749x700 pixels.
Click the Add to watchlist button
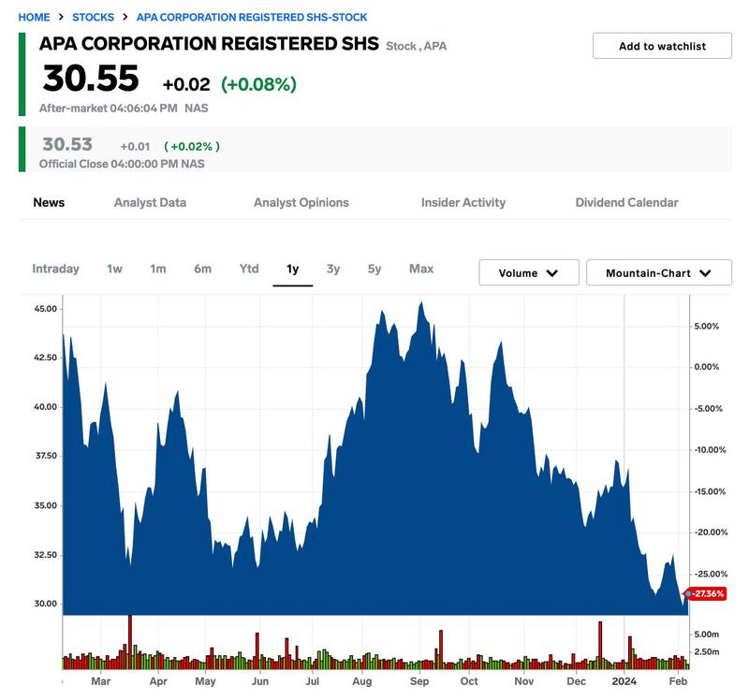click(662, 46)
